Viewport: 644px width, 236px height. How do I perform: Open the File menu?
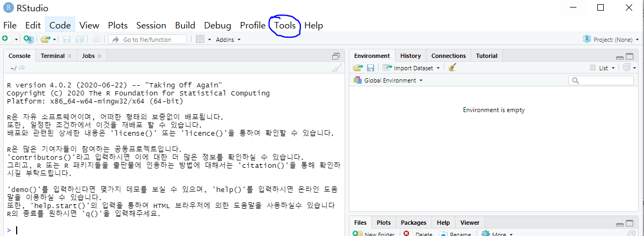(x=10, y=25)
